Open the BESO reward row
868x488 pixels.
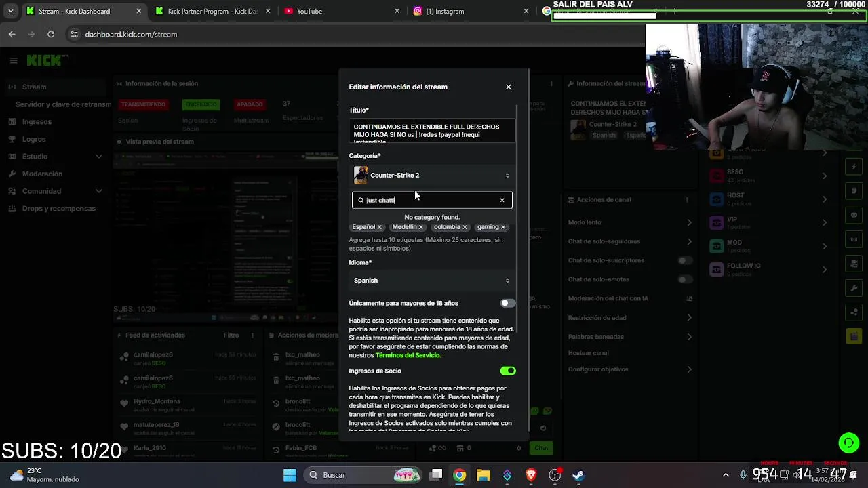[768, 176]
